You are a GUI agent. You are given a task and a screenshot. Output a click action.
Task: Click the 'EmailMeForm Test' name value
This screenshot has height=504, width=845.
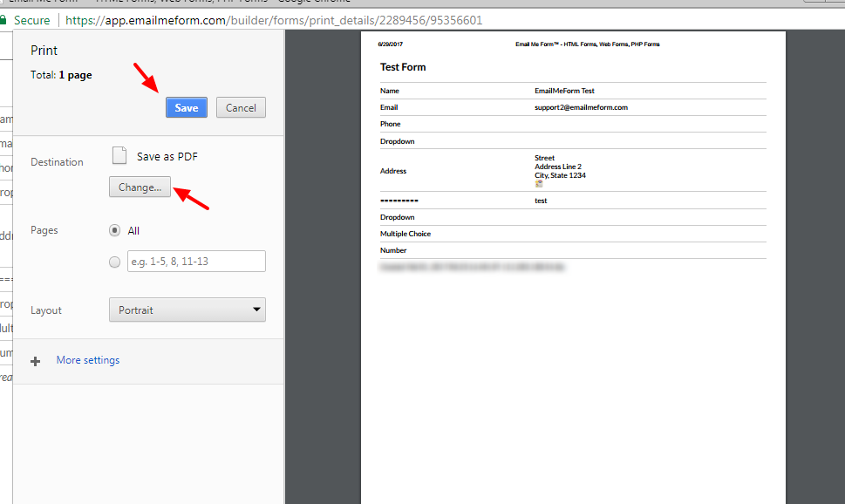point(564,91)
